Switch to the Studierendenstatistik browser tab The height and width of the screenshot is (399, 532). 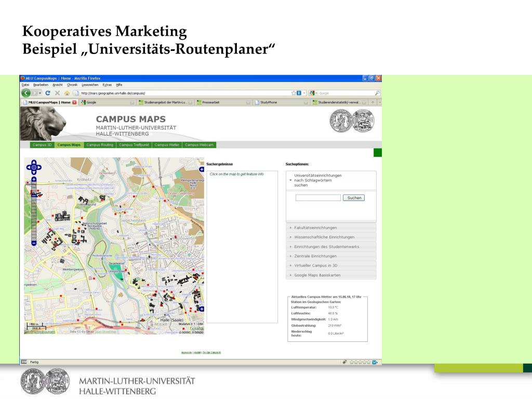pyautogui.click(x=339, y=102)
